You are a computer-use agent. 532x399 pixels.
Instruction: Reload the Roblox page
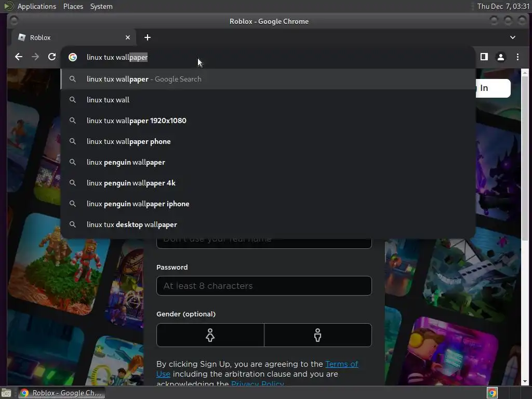52,57
